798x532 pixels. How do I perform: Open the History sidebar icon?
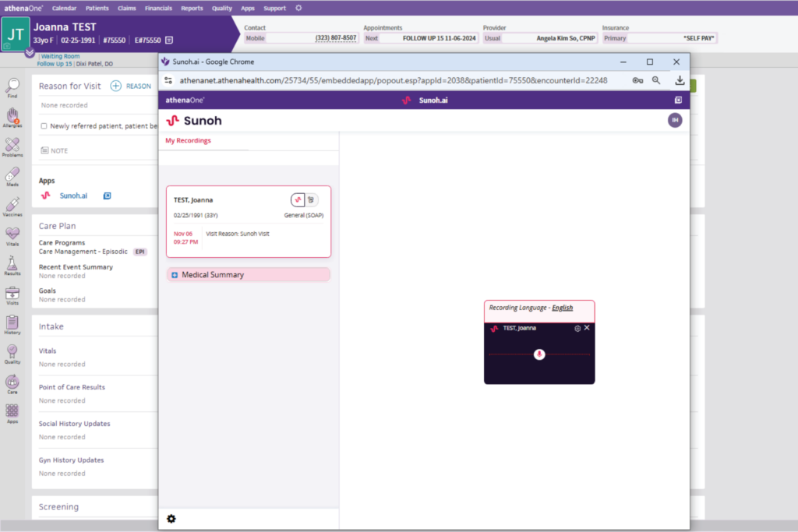click(12, 325)
